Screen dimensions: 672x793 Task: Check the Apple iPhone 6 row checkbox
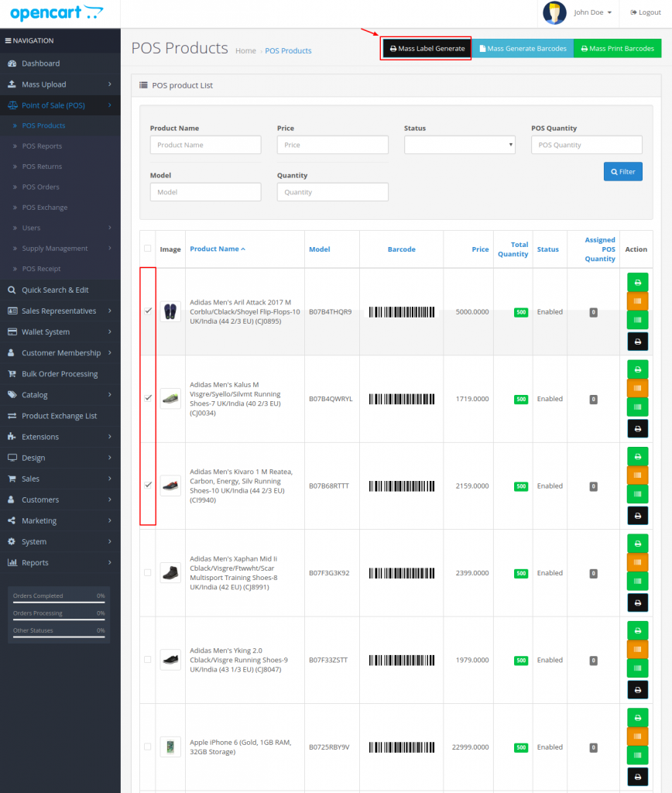(x=147, y=747)
